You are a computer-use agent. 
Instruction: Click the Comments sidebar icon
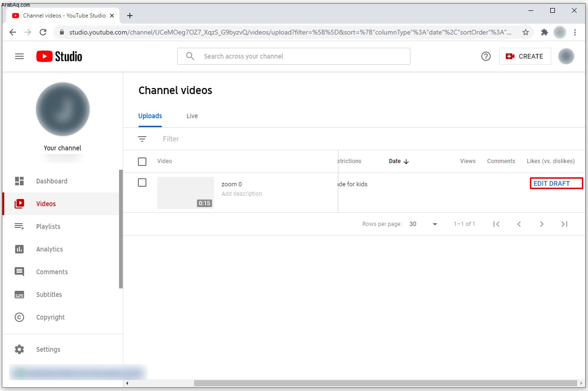point(19,272)
